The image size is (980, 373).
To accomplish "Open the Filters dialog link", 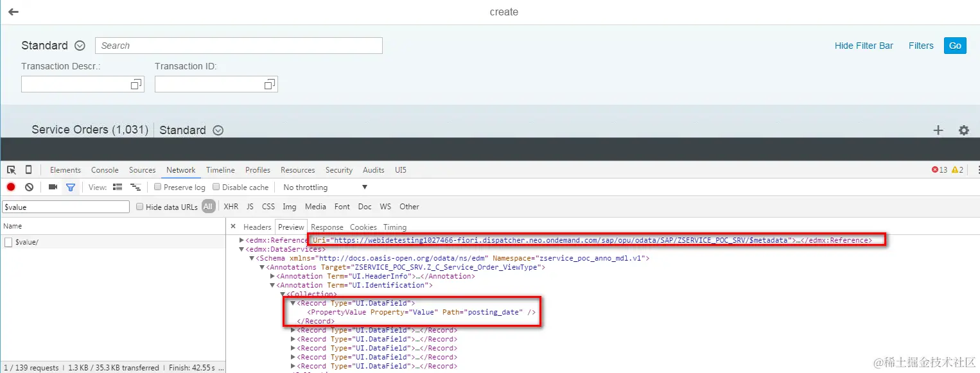I will coord(921,46).
